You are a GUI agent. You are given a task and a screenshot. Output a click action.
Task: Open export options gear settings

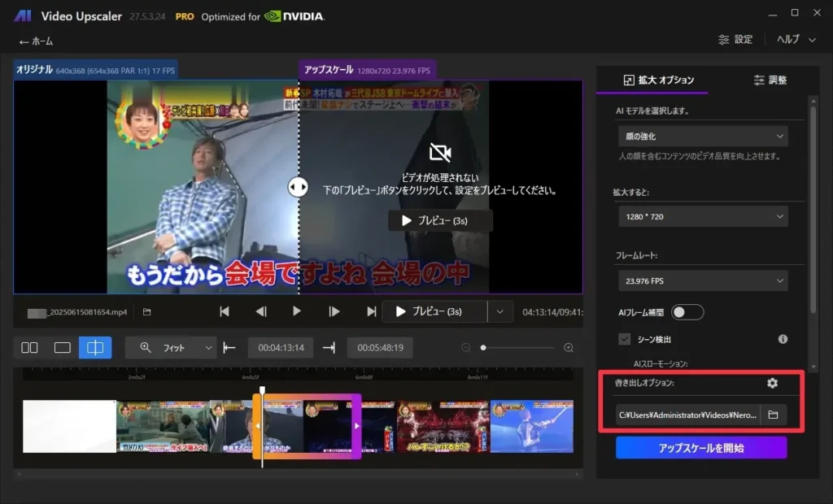[x=772, y=383]
